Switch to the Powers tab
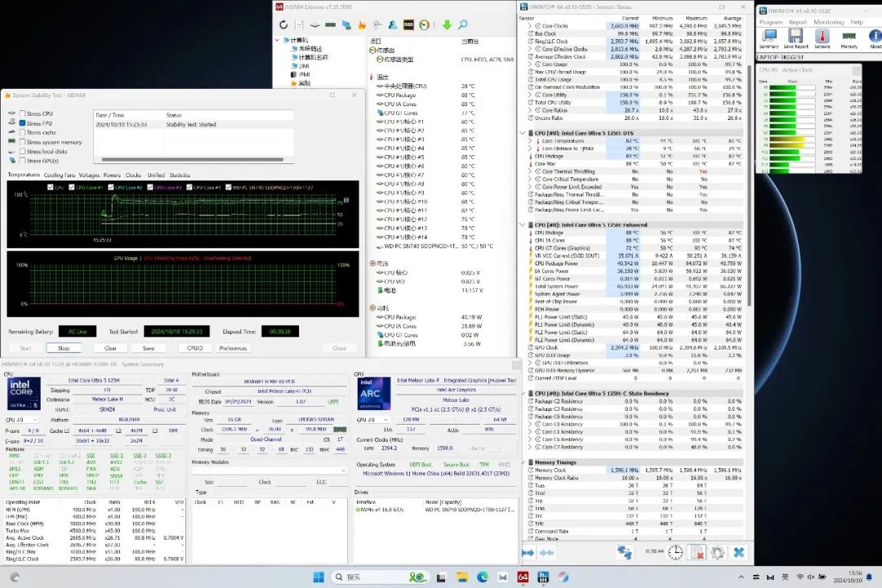This screenshot has width=882, height=588. coord(112,176)
